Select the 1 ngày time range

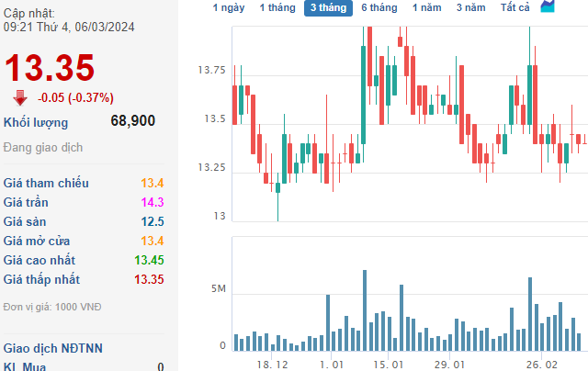[229, 8]
